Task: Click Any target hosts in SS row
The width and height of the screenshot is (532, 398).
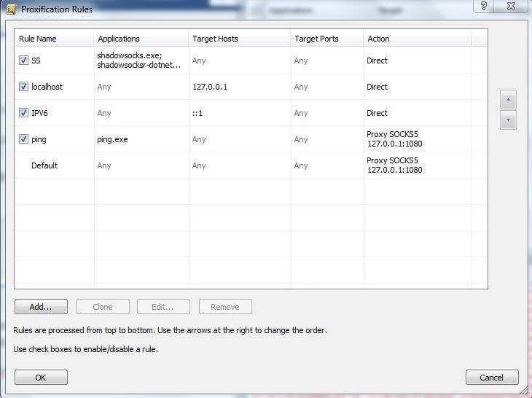Action: click(x=199, y=61)
